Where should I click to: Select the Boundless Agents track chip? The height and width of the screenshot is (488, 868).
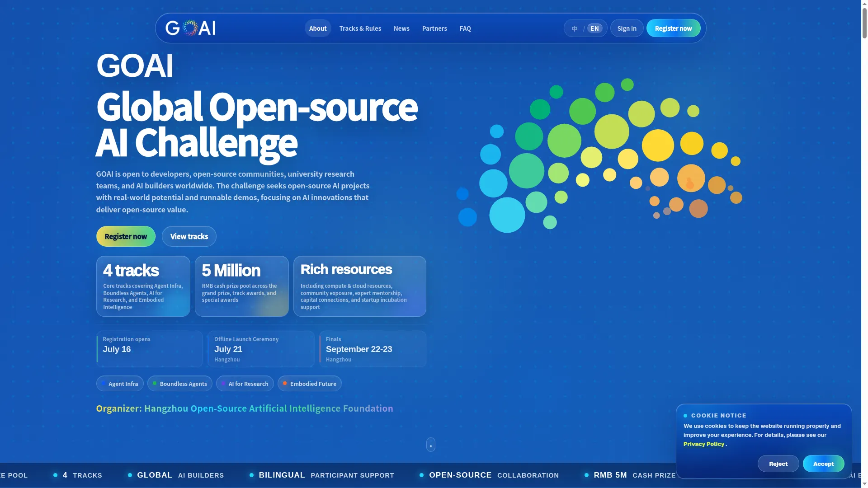tap(180, 384)
